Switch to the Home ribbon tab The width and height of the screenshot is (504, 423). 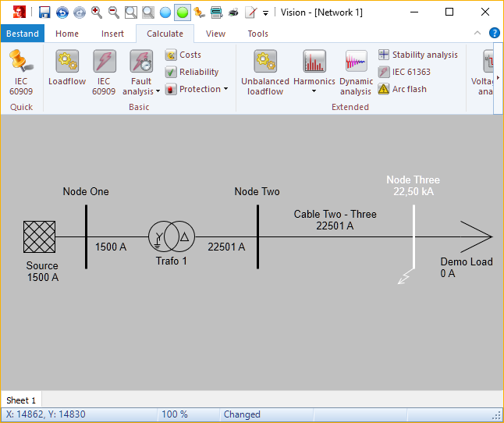[67, 34]
